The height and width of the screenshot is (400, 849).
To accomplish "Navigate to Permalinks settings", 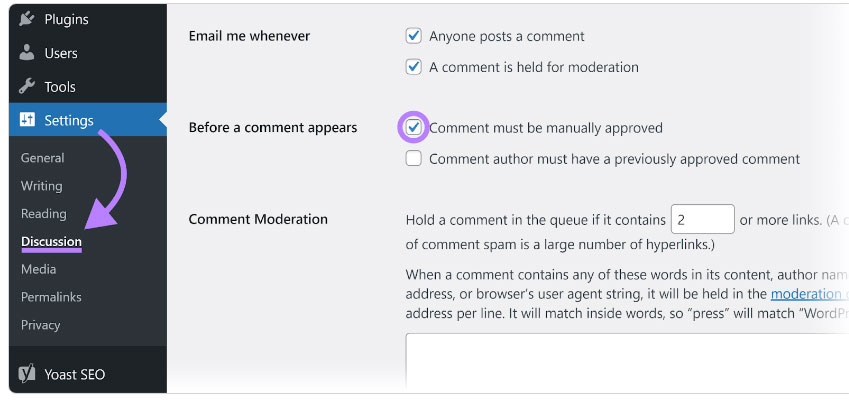I will 51,297.
